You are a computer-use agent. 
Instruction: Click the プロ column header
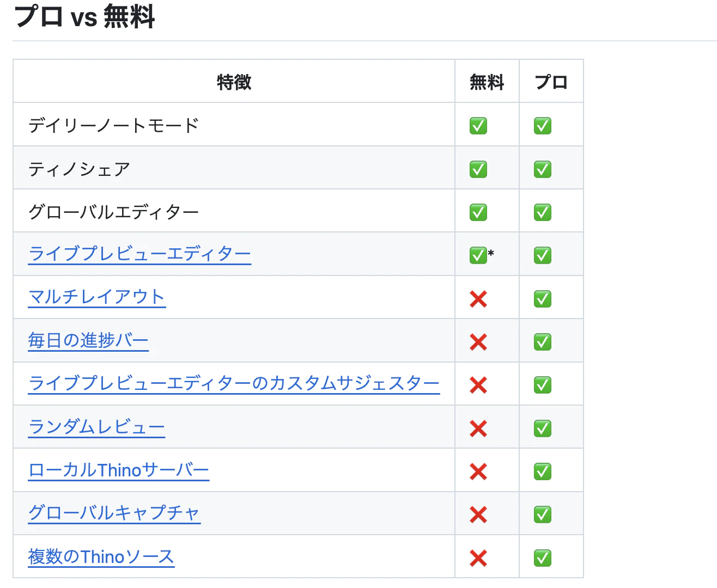tap(551, 82)
